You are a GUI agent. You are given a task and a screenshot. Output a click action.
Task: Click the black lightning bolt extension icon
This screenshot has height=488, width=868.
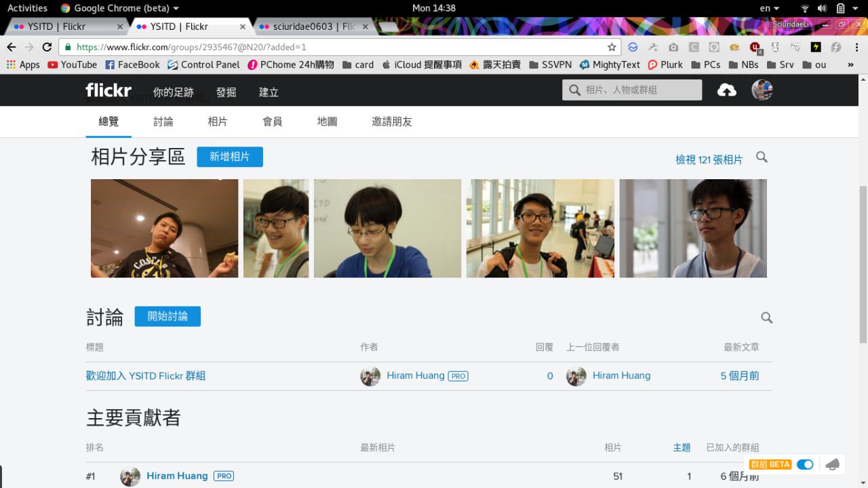click(816, 47)
